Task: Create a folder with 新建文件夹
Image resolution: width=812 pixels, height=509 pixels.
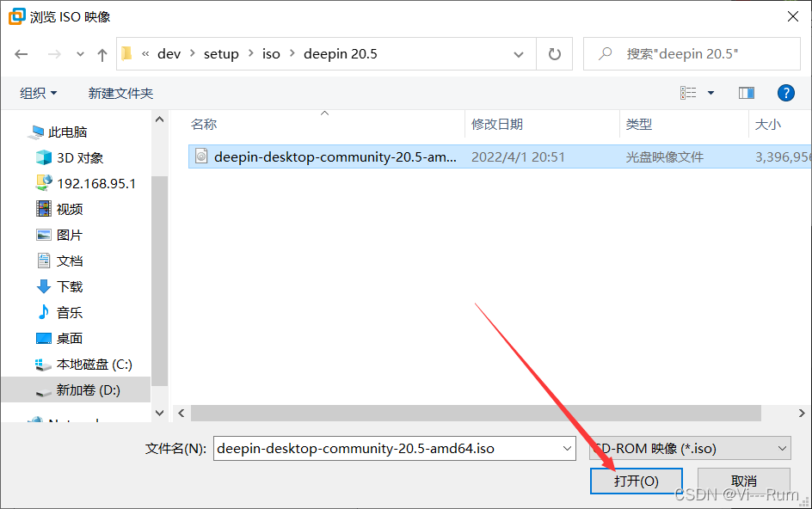Action: (120, 93)
